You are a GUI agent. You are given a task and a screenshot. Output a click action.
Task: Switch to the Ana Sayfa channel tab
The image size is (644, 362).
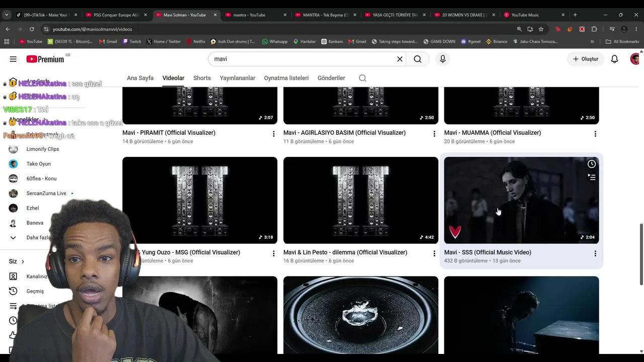pos(140,78)
